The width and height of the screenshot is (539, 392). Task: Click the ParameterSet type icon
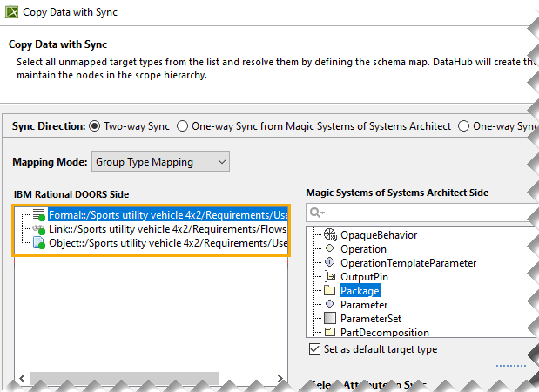pos(330,318)
